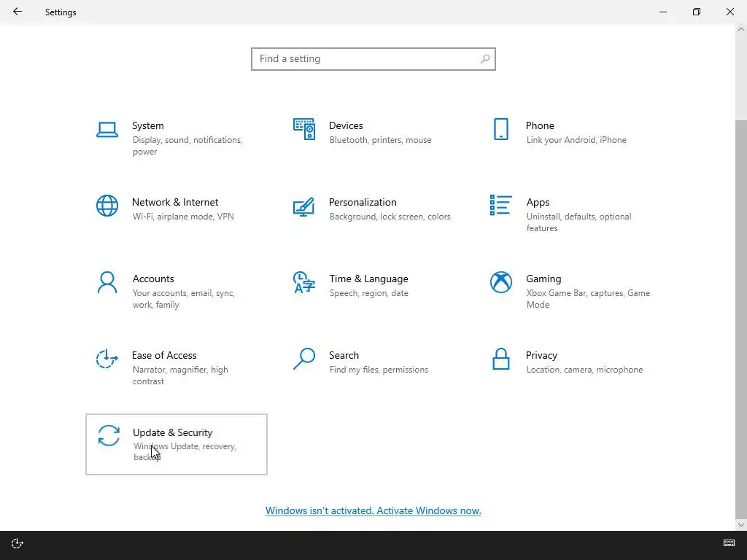The image size is (747, 560).
Task: Click the scroll up arrow of the scrollbar
Action: tap(741, 29)
